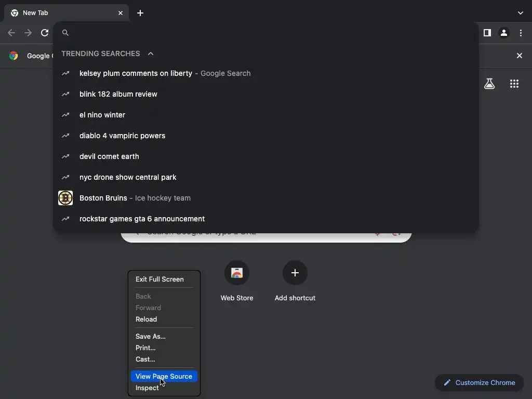The height and width of the screenshot is (399, 532).
Task: Click the new tab plus button
Action: point(140,13)
